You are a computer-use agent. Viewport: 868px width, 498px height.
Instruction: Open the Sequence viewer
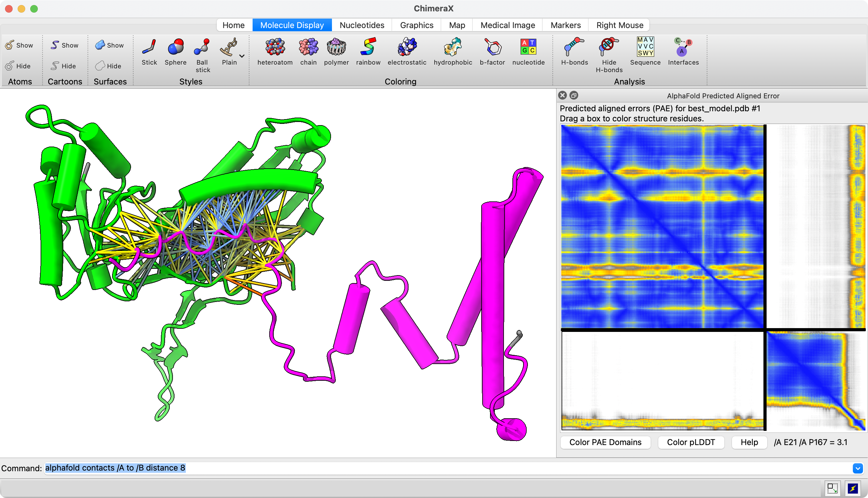645,52
